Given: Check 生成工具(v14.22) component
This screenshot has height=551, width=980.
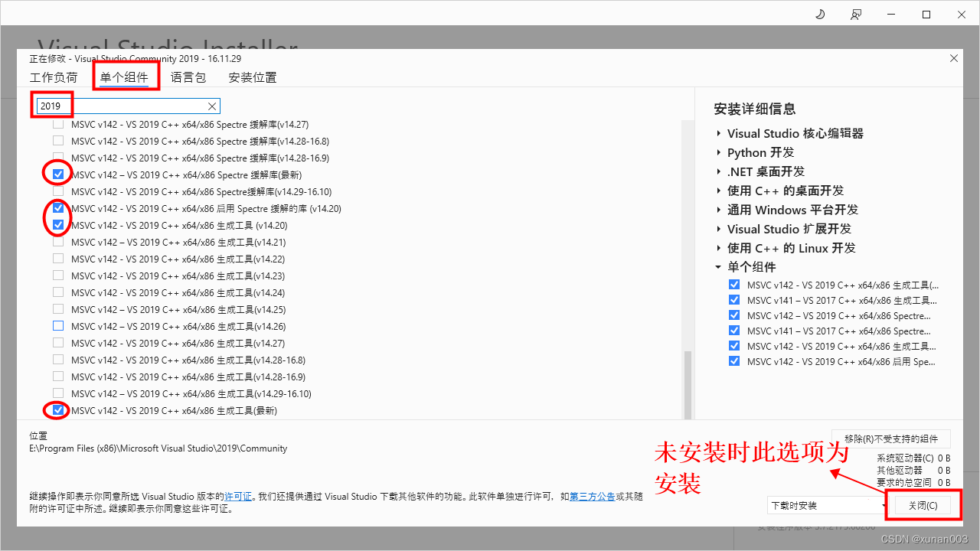Looking at the screenshot, I should (x=58, y=259).
